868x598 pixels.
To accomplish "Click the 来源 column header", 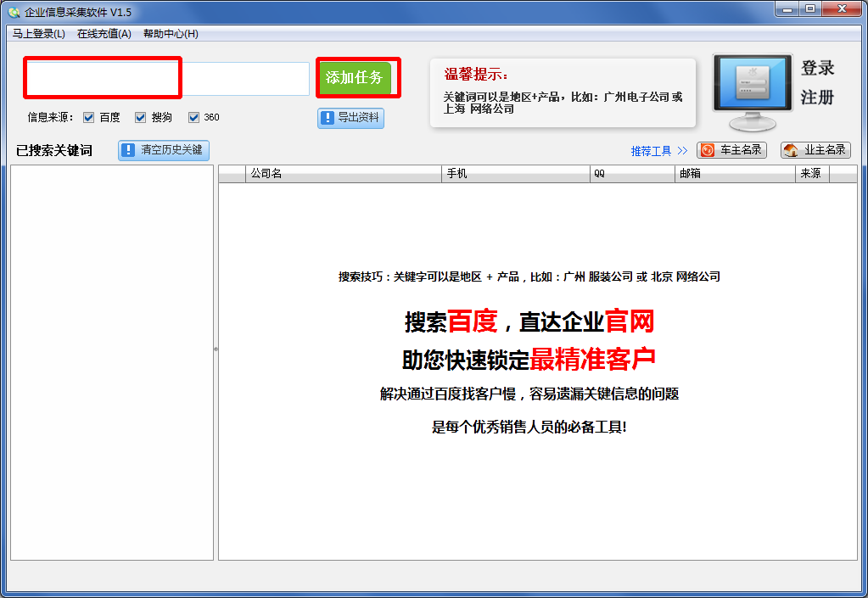I will pos(812,174).
